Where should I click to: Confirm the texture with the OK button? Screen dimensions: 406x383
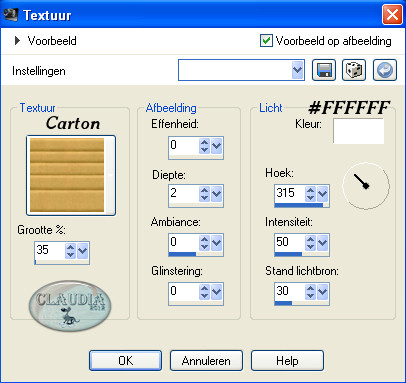pos(125,360)
